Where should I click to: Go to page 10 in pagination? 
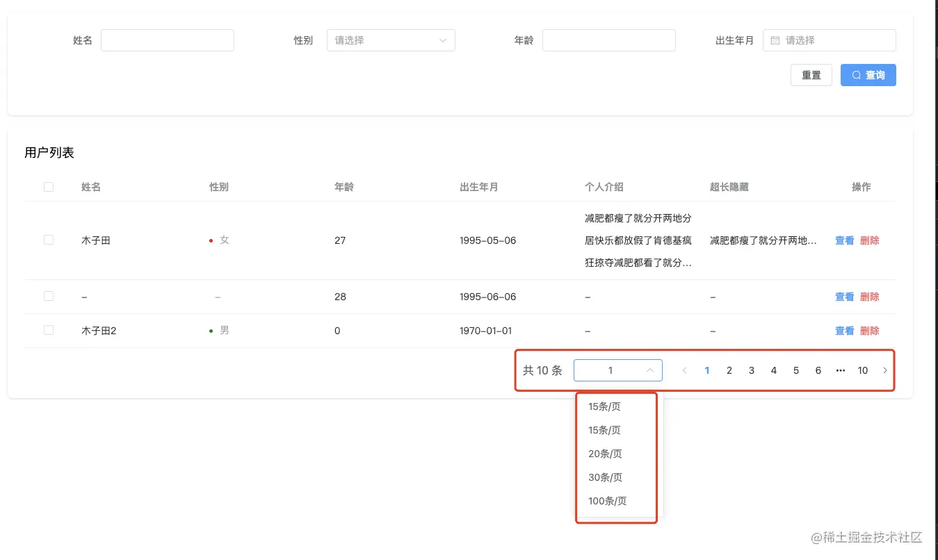[863, 370]
